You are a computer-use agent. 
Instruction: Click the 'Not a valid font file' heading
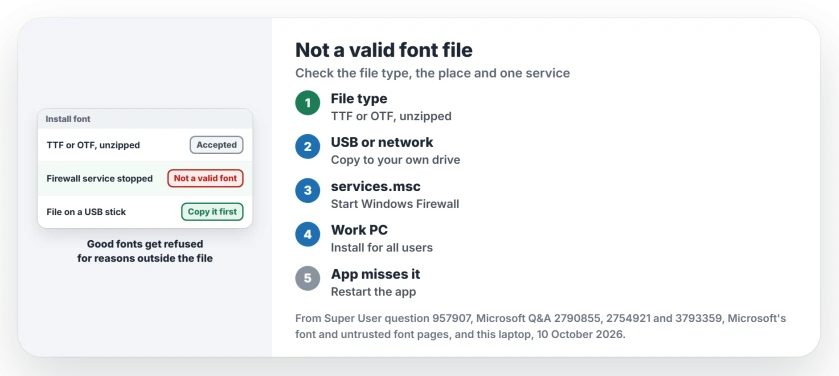tap(384, 50)
